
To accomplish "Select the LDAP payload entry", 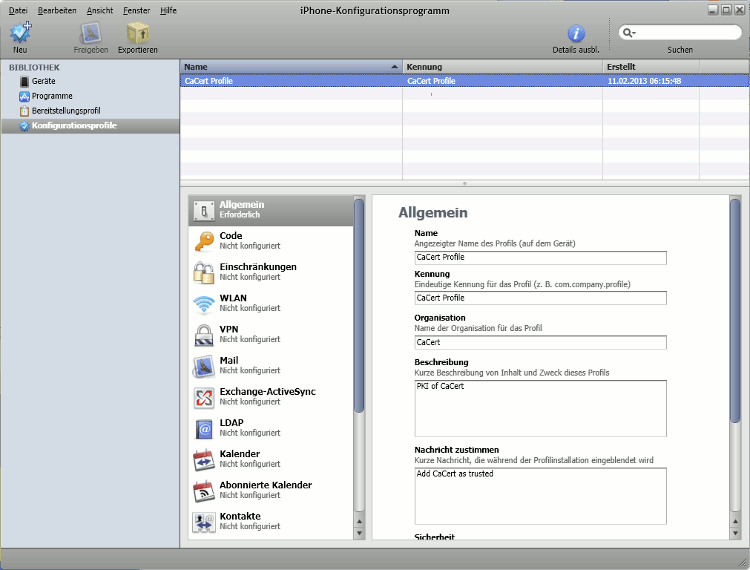I will [x=232, y=428].
